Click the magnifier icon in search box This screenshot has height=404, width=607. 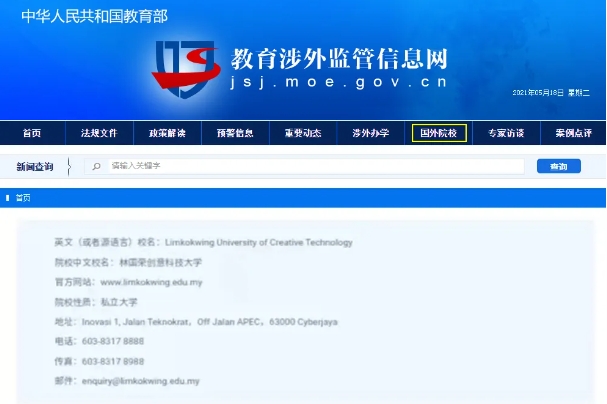[96, 166]
